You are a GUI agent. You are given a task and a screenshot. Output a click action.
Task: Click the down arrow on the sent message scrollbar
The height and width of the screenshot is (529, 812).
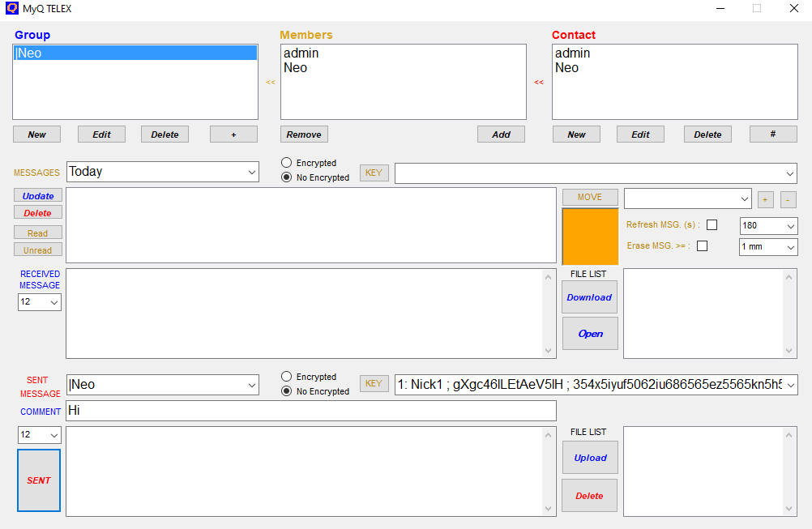click(x=548, y=508)
